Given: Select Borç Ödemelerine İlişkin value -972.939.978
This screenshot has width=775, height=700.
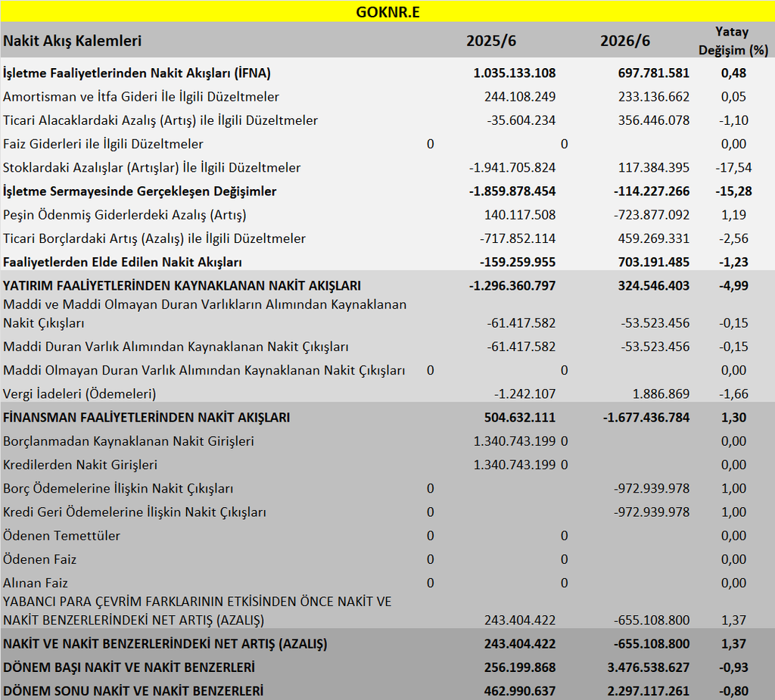Looking at the screenshot, I should tap(652, 488).
